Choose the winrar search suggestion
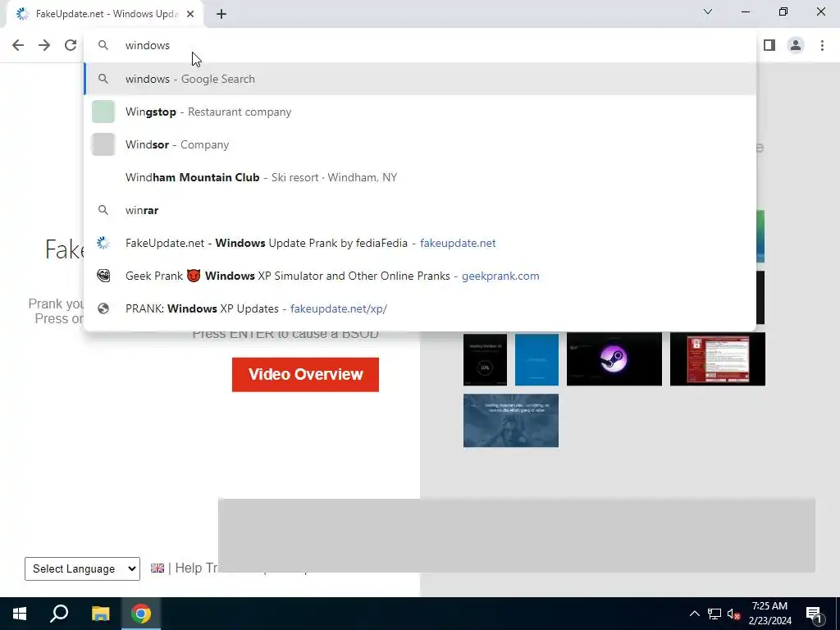 pyautogui.click(x=420, y=210)
